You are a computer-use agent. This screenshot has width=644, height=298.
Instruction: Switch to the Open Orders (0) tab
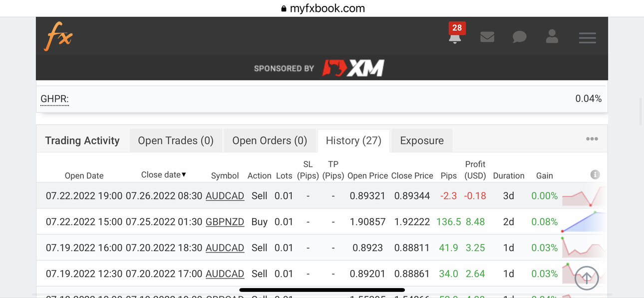point(270,140)
